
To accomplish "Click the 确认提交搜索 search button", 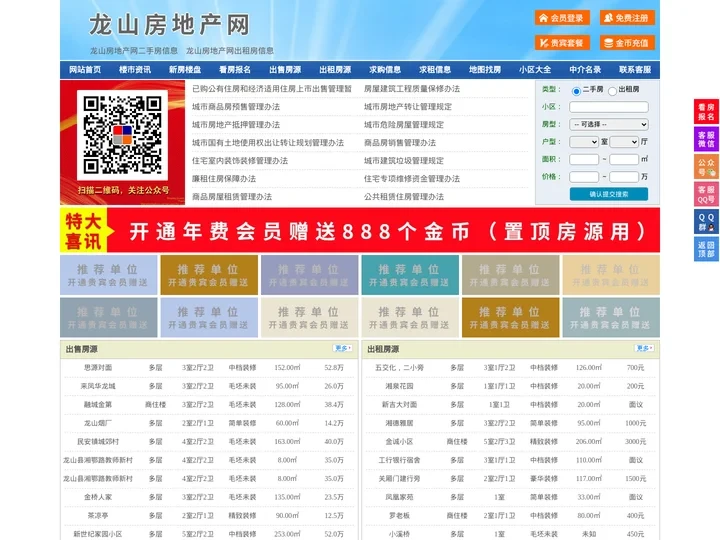I will pyautogui.click(x=609, y=194).
